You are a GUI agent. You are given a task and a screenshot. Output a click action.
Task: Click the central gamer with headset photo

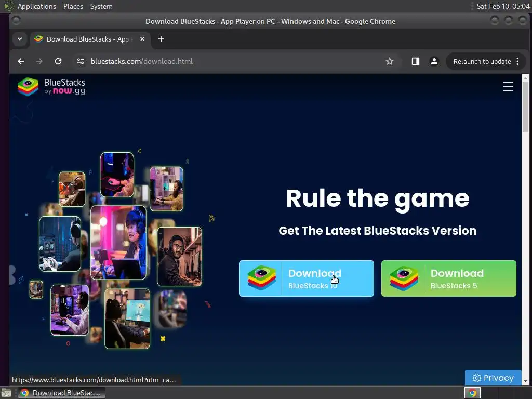[x=118, y=242]
